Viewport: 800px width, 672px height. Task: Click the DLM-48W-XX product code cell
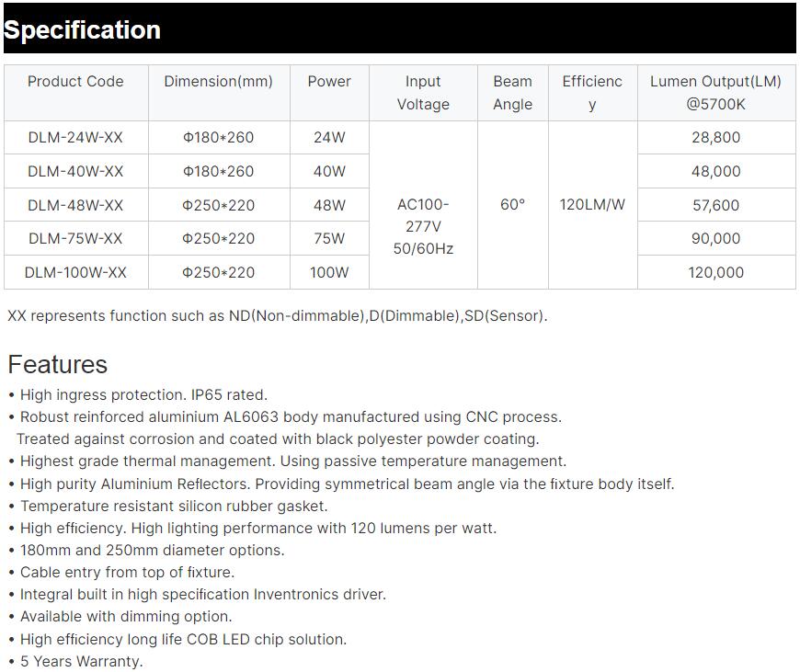click(x=75, y=206)
